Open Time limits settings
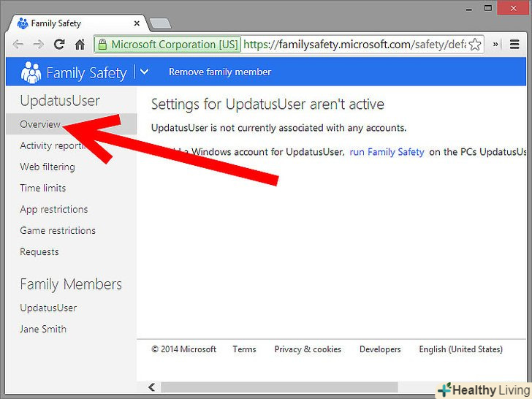 click(x=42, y=188)
